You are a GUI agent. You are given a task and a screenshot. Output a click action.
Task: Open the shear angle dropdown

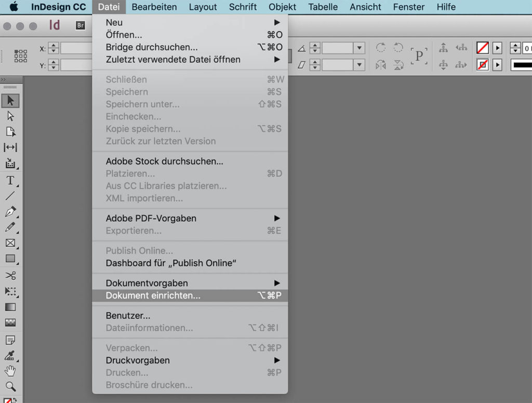360,64
